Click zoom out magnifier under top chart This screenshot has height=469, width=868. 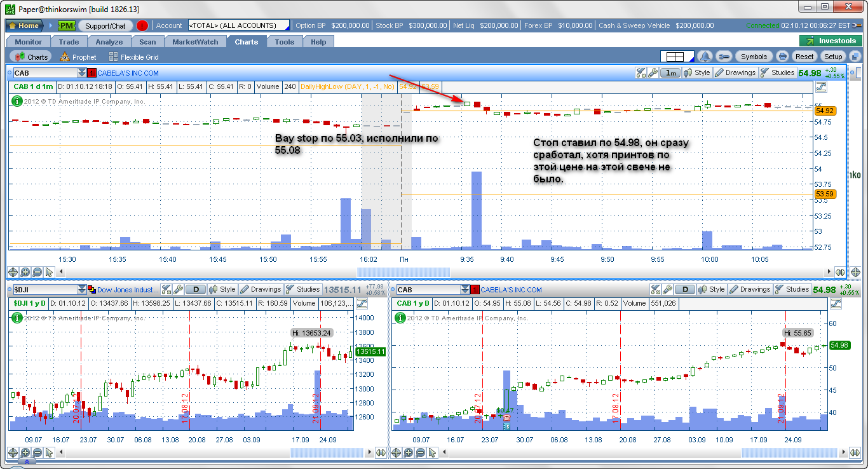point(37,272)
